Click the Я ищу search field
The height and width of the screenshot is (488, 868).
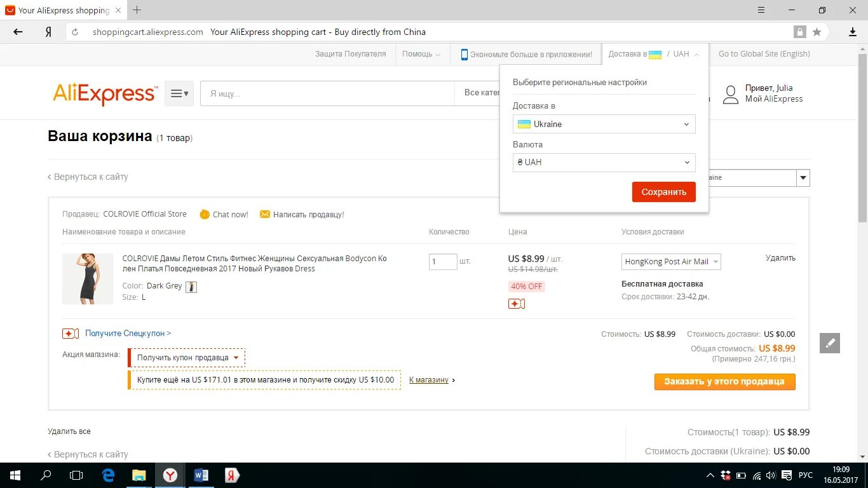[328, 93]
